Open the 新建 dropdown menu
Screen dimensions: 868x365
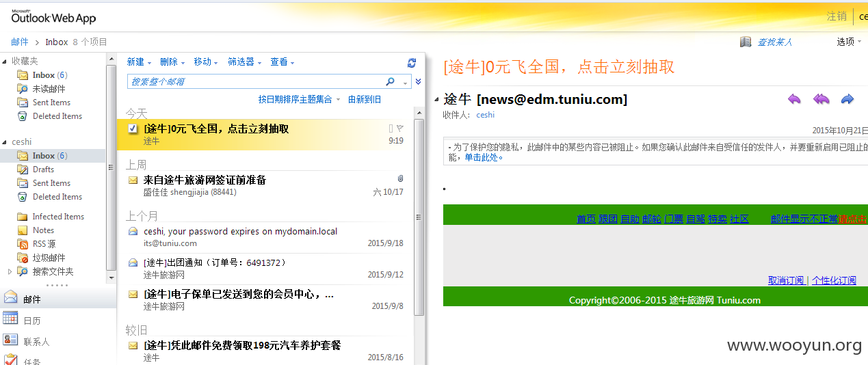pos(138,62)
